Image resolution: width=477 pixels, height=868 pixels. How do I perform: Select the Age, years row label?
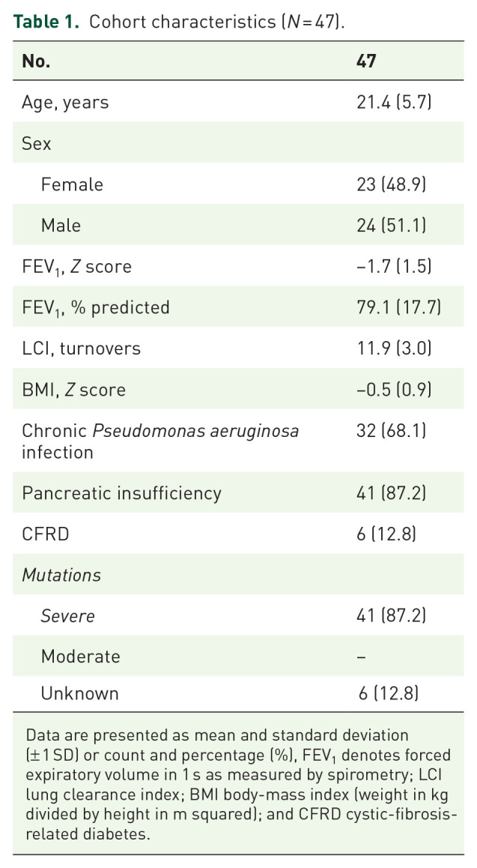(65, 102)
